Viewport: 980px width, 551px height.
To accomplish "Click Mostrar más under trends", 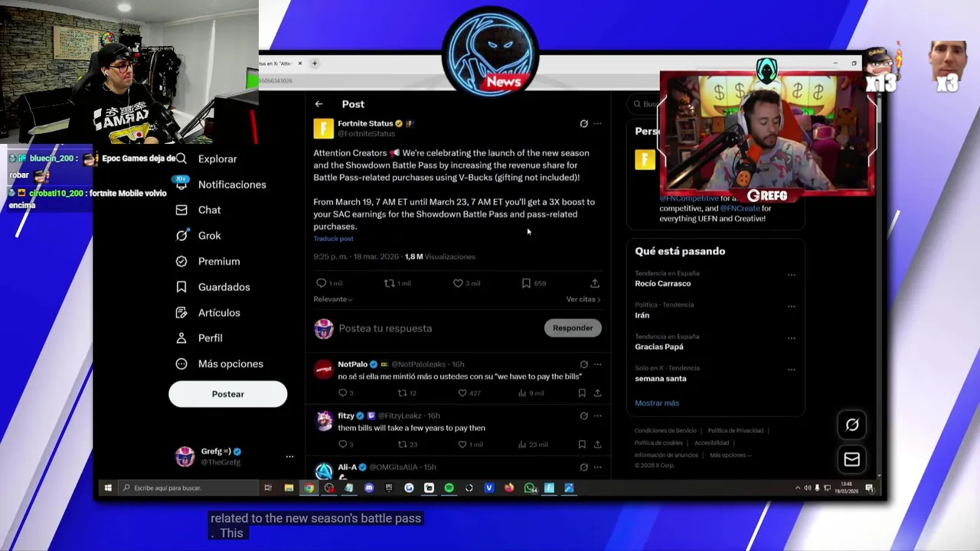I will [657, 403].
